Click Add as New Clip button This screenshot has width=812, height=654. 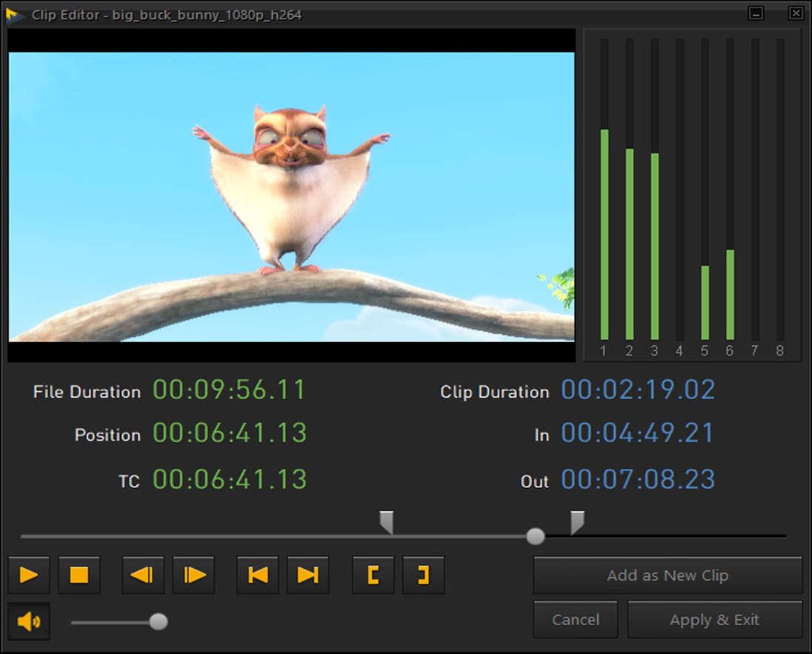668,575
